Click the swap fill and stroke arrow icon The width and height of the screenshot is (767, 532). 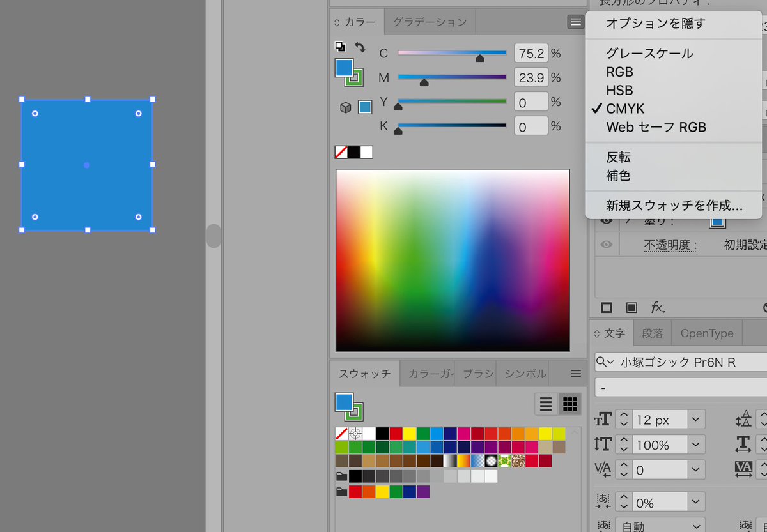(360, 47)
